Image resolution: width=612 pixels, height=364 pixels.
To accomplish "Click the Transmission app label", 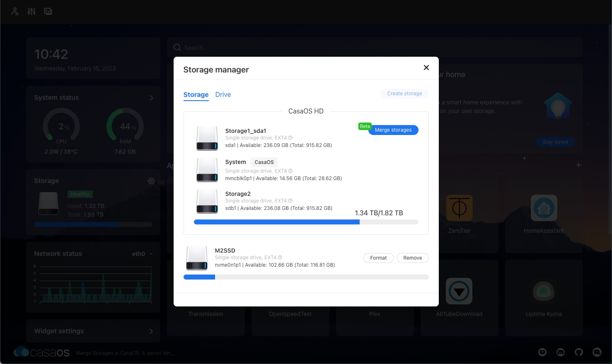I will point(206,314).
